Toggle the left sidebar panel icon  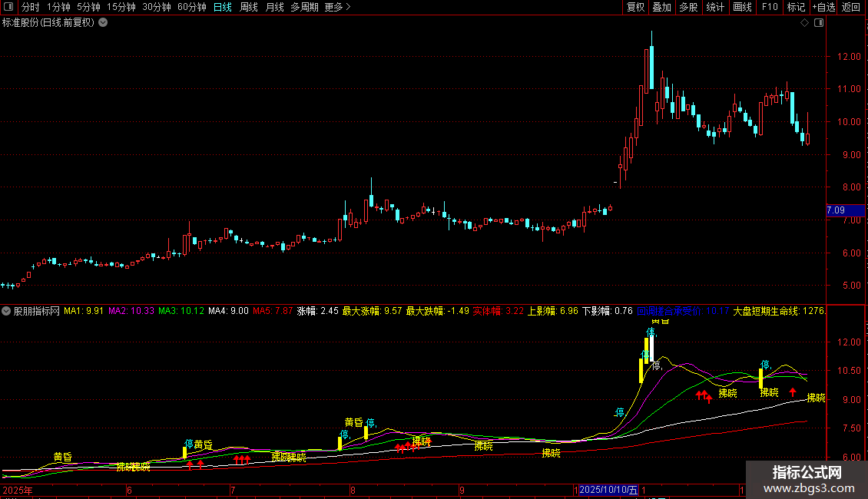click(x=8, y=7)
